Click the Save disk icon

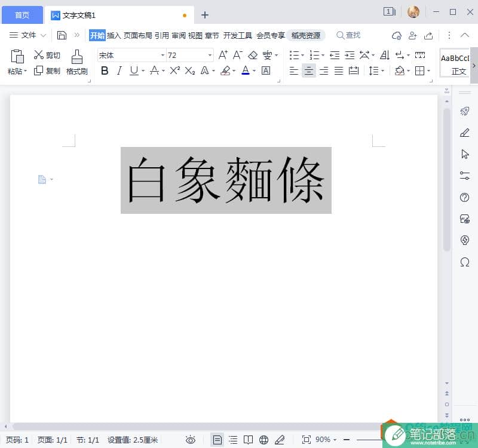[62, 35]
